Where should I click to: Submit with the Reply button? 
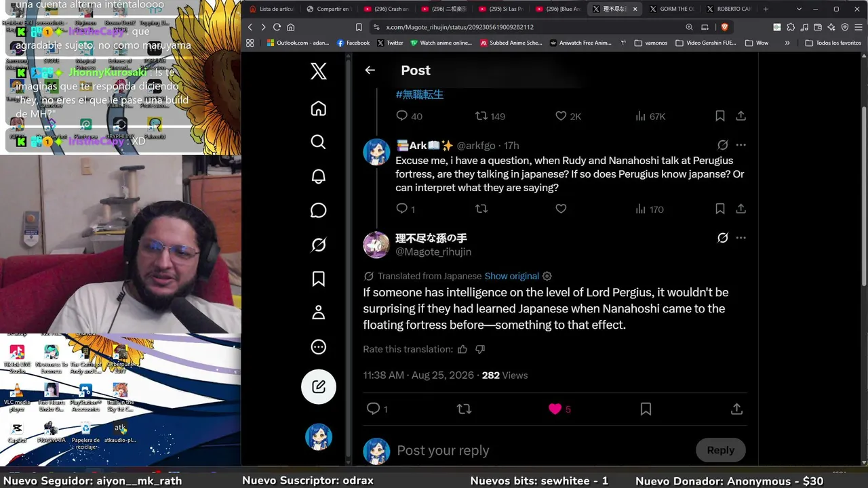[720, 450]
